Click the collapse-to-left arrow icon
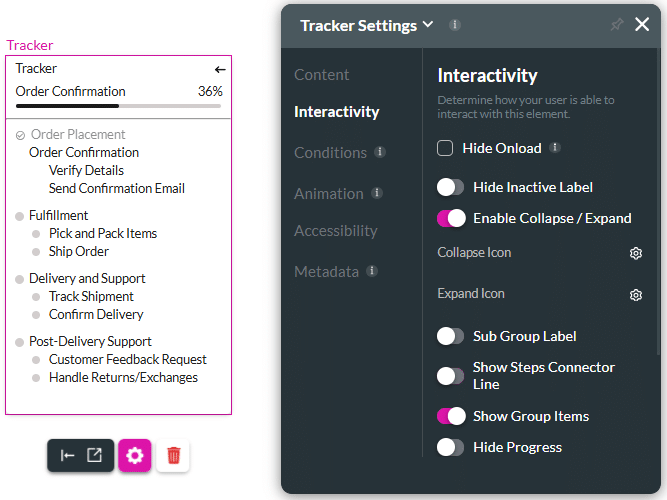Screen dimensions: 667x500 pyautogui.click(x=67, y=456)
